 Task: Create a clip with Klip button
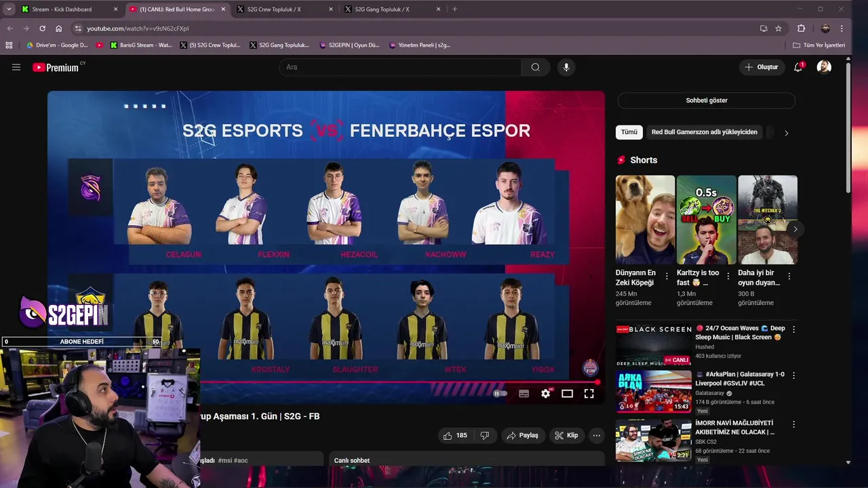coord(566,435)
